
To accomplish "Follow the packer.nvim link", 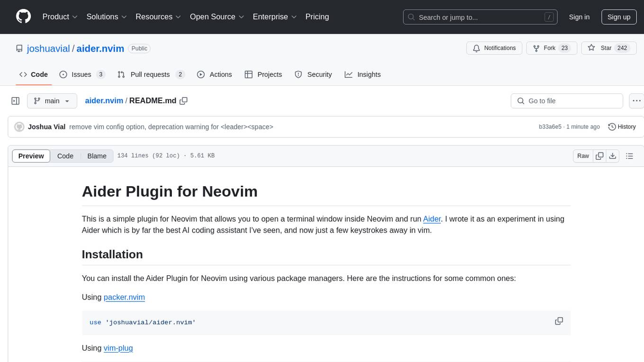I will (124, 297).
